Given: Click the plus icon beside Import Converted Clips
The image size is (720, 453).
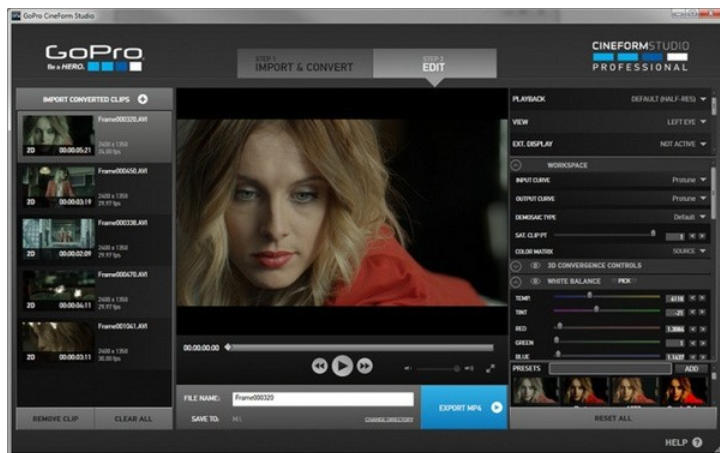Looking at the screenshot, I should pyautogui.click(x=142, y=99).
